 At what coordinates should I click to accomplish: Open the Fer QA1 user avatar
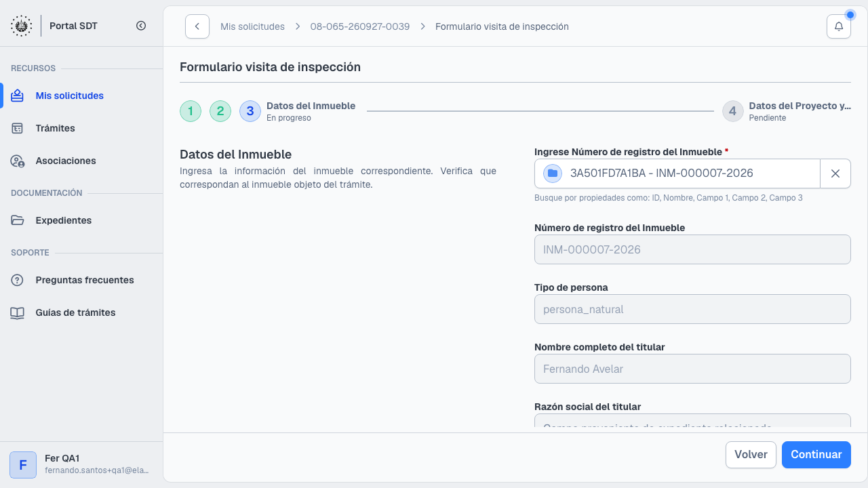[23, 465]
